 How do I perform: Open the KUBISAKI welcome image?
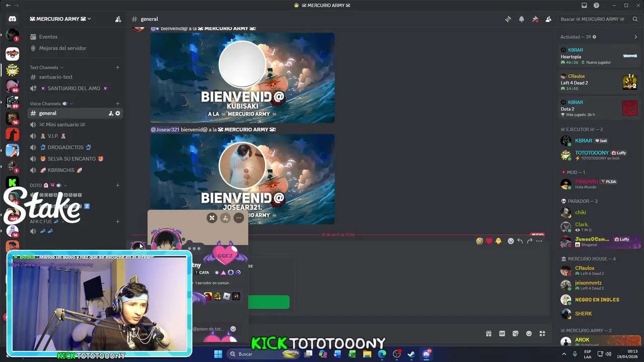[x=243, y=78]
